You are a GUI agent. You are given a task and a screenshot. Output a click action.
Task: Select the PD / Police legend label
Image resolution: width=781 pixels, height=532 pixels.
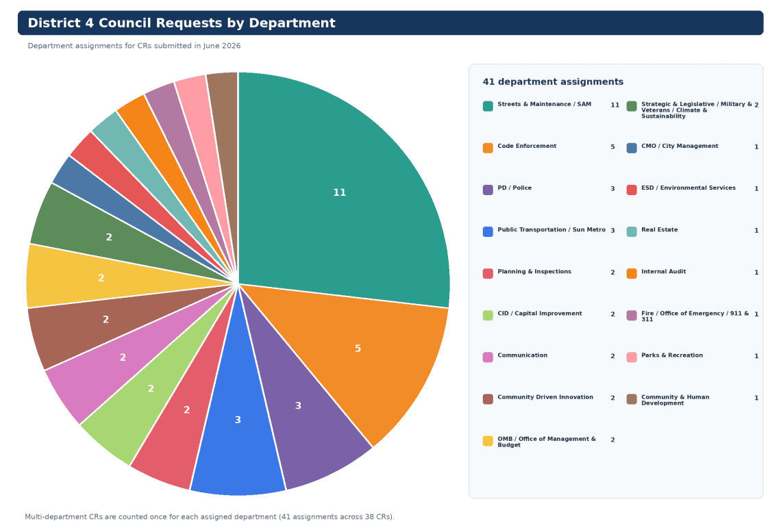click(515, 188)
